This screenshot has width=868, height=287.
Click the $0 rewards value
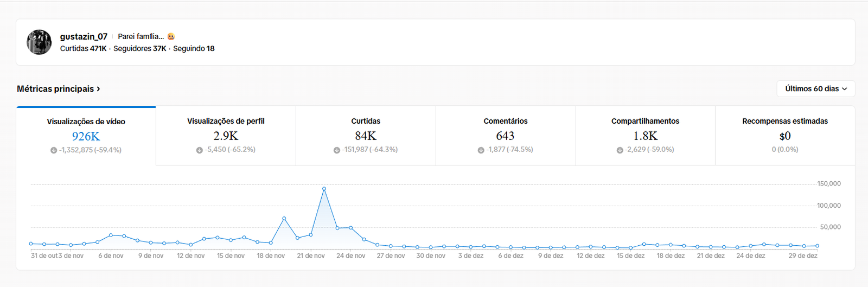(x=785, y=136)
